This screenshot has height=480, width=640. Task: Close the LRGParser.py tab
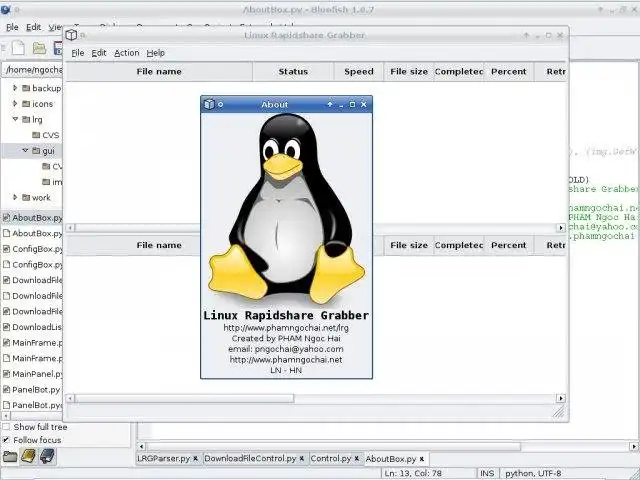coord(196,459)
